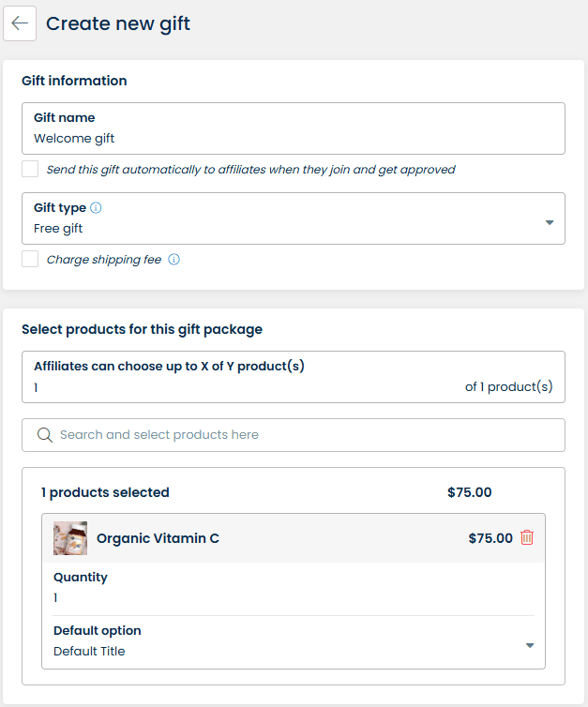Click the Gift name input field
588x707 pixels.
[293, 138]
